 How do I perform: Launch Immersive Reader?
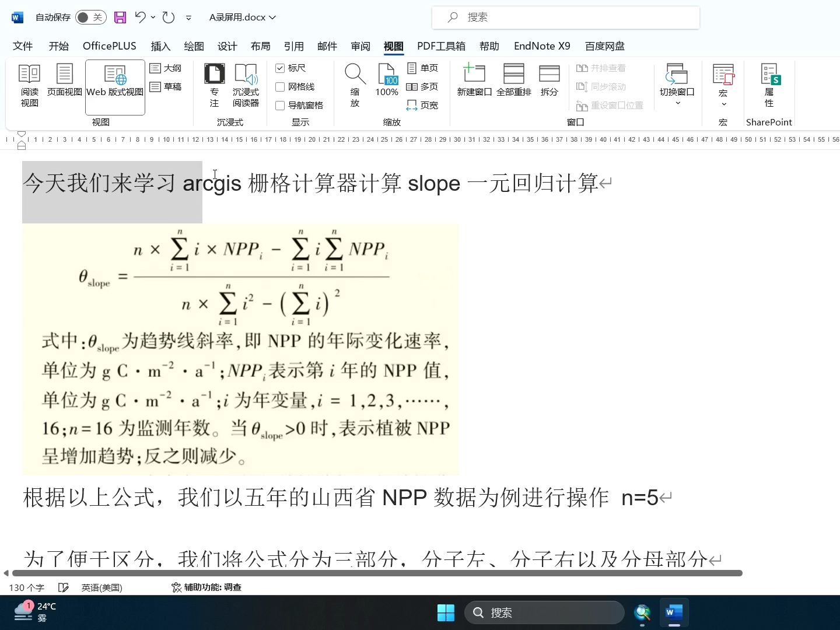pyautogui.click(x=246, y=86)
